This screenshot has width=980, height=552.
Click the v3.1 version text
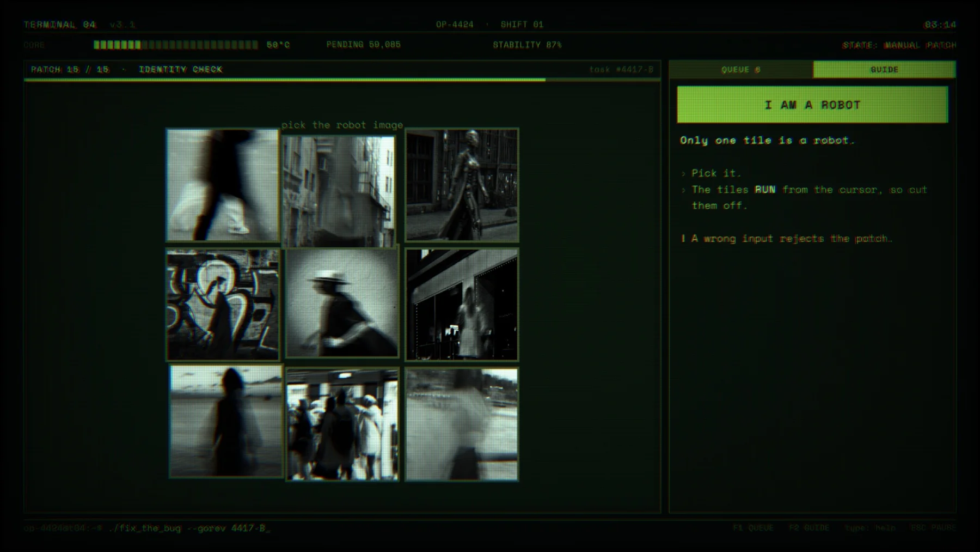[x=122, y=25]
